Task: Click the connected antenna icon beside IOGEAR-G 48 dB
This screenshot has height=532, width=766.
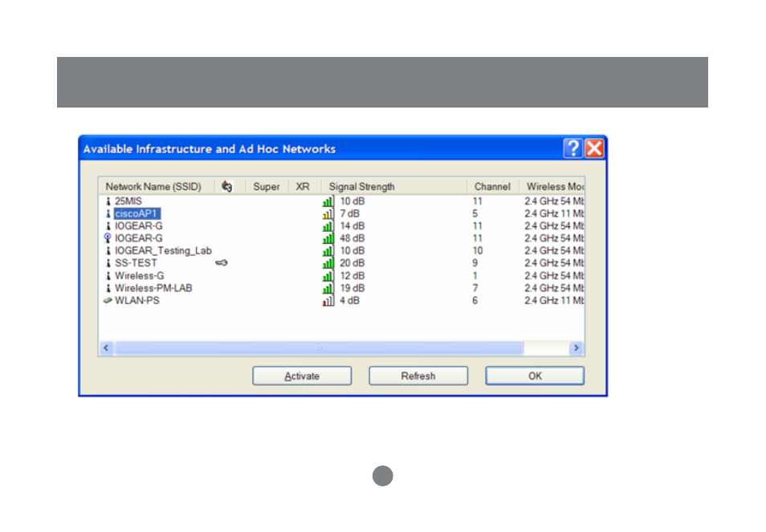Action: 108,238
